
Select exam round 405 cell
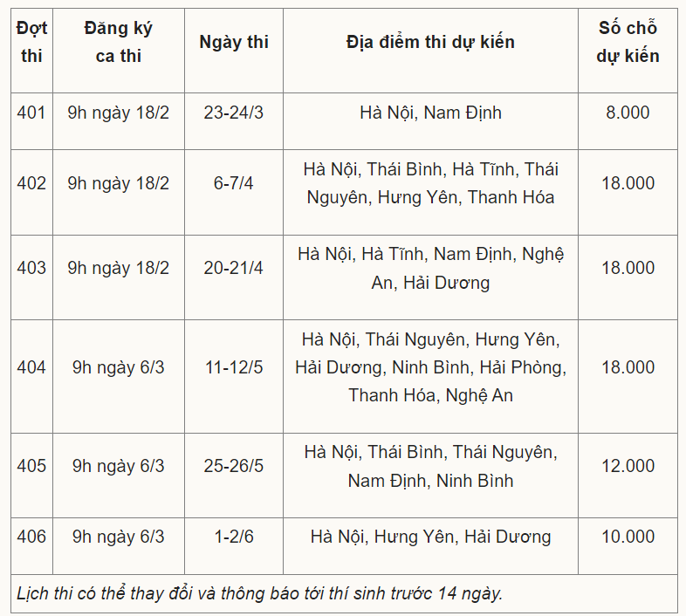point(31,466)
